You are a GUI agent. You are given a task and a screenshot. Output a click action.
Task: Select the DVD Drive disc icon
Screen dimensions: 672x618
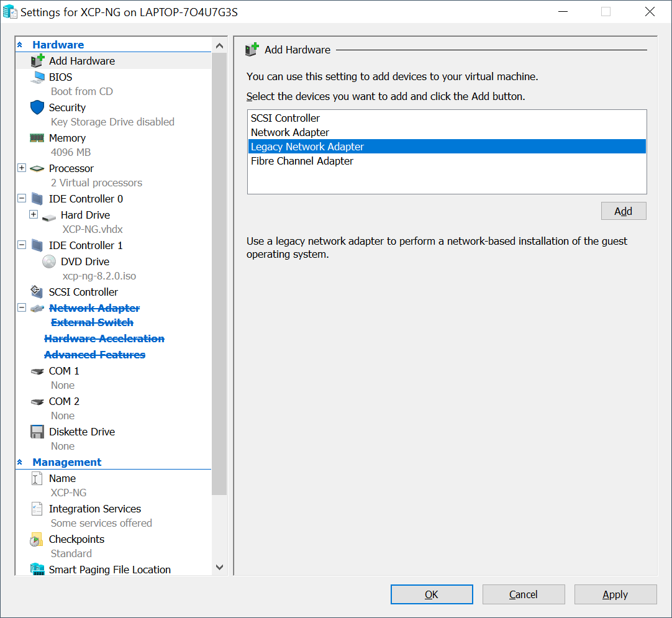(49, 261)
